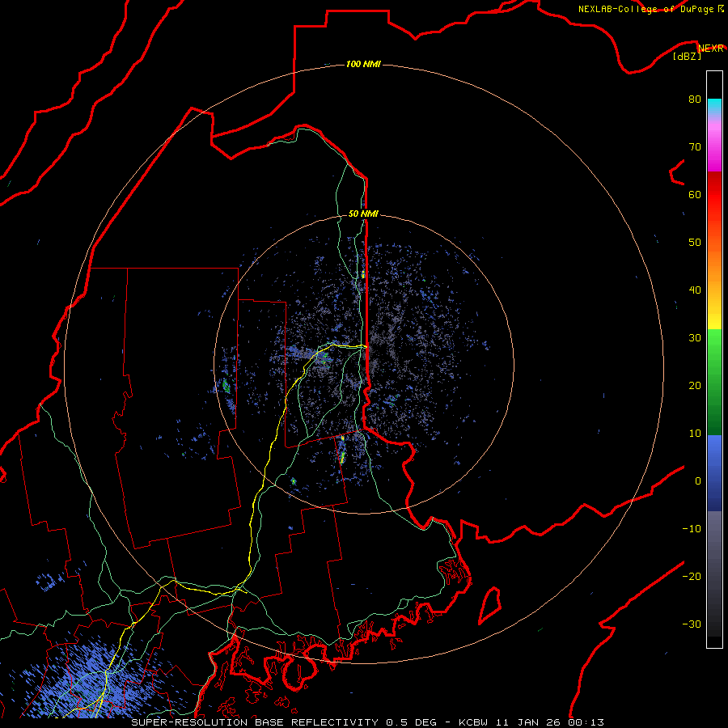Click the 0.5 DEG elevation text
The width and height of the screenshot is (728, 728).
coord(412,722)
